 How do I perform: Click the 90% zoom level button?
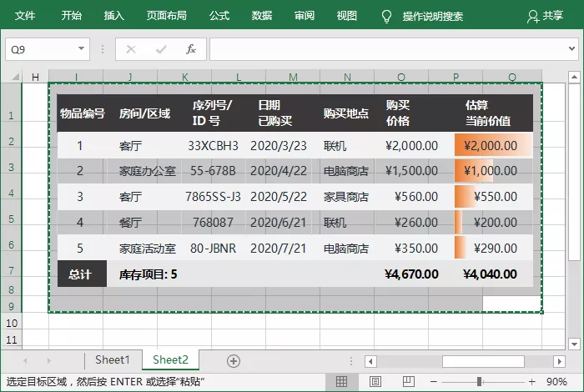pyautogui.click(x=557, y=381)
